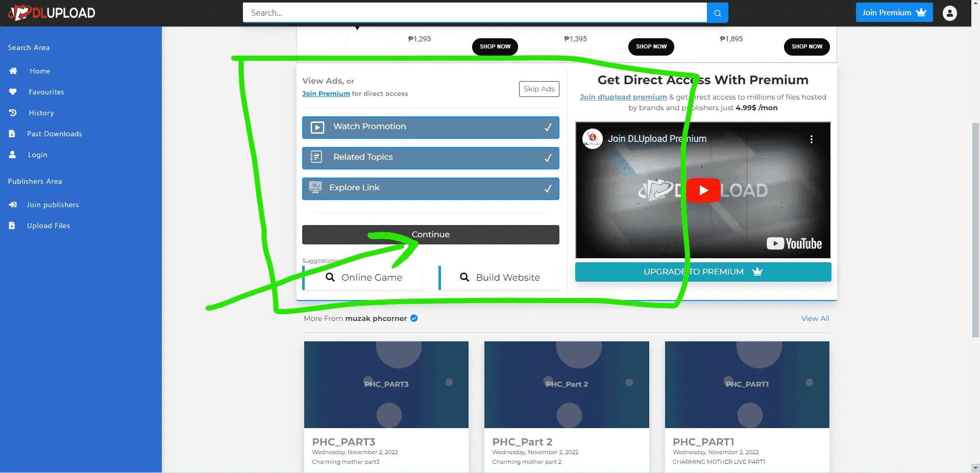Click the Join publishers sign-in icon
This screenshot has width=980, height=473.
pos(13,205)
